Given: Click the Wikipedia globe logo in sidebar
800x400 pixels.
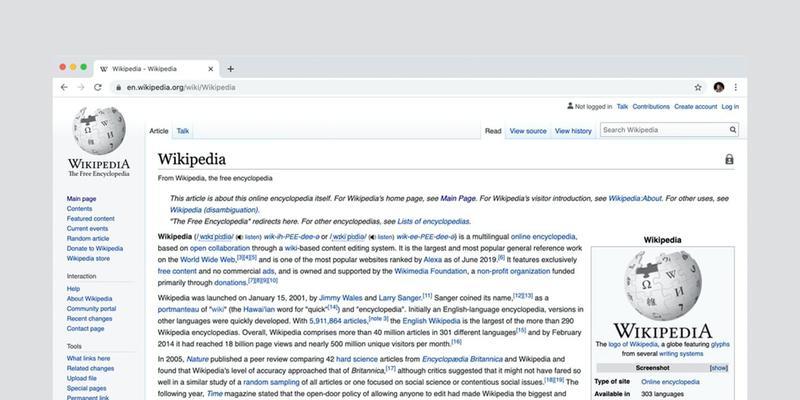Looking at the screenshot, I should click(x=99, y=131).
